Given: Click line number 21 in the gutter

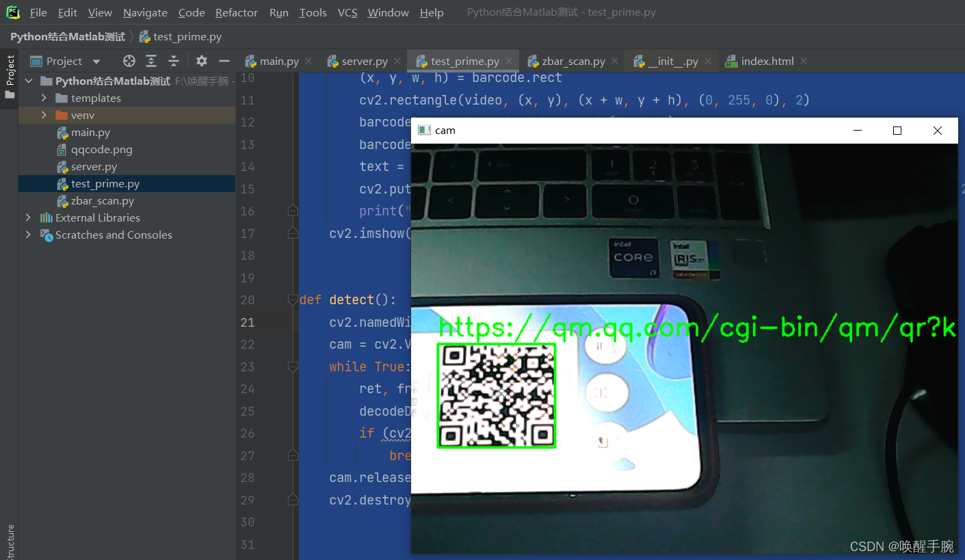Looking at the screenshot, I should (x=247, y=322).
